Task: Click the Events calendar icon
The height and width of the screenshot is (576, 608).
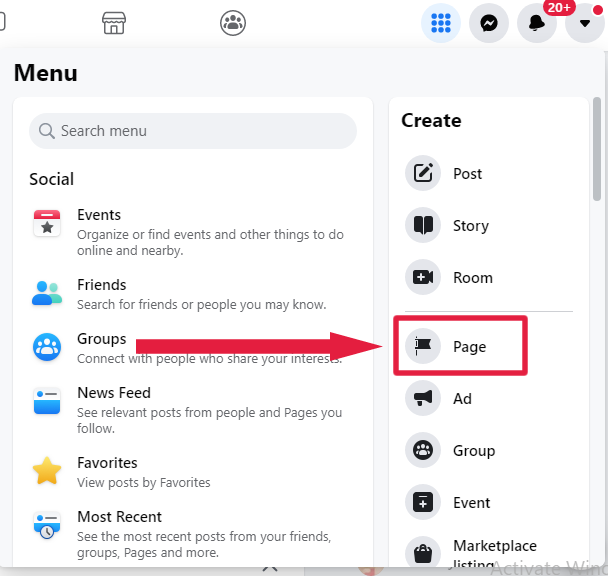Action: point(47,223)
